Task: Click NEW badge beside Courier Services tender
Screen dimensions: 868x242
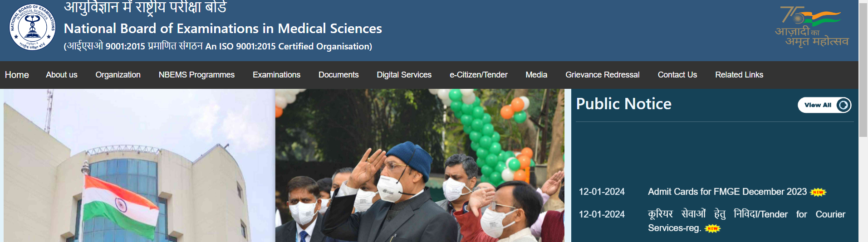Action: pos(712,228)
